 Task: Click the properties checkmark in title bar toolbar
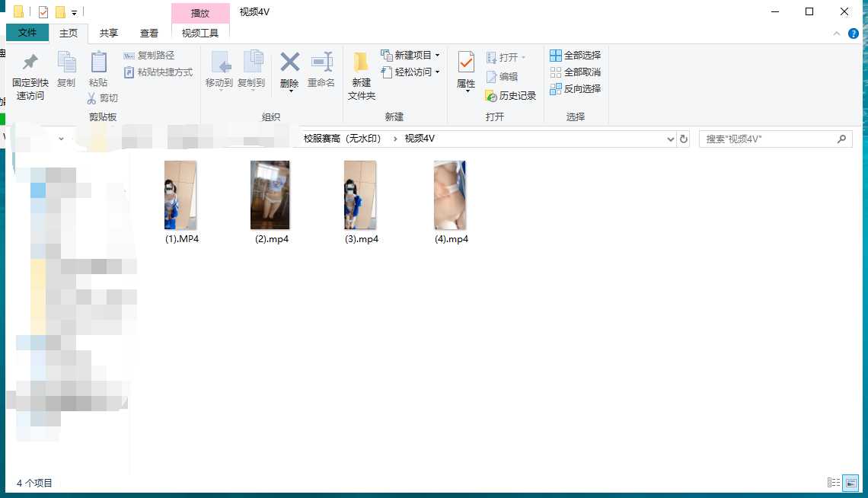point(43,11)
